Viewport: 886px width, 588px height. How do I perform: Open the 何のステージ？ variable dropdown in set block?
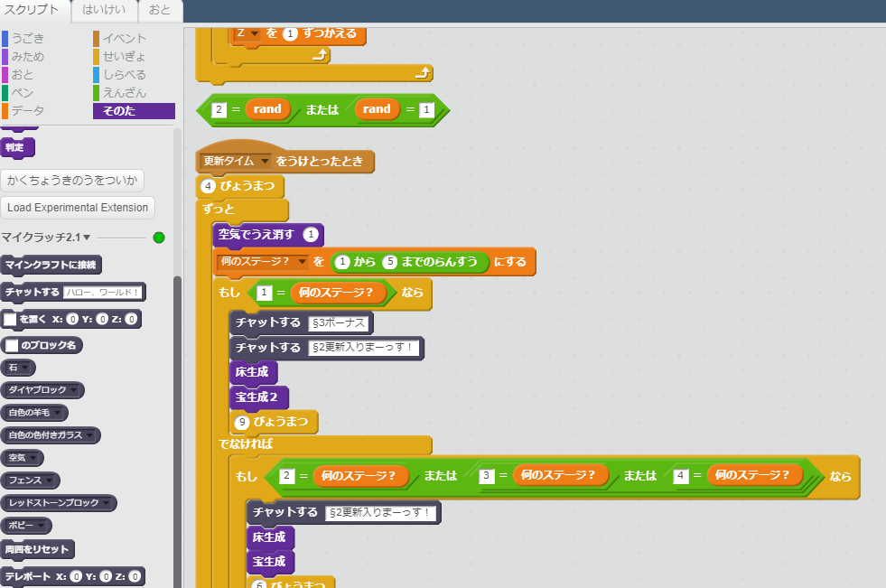click(x=302, y=262)
